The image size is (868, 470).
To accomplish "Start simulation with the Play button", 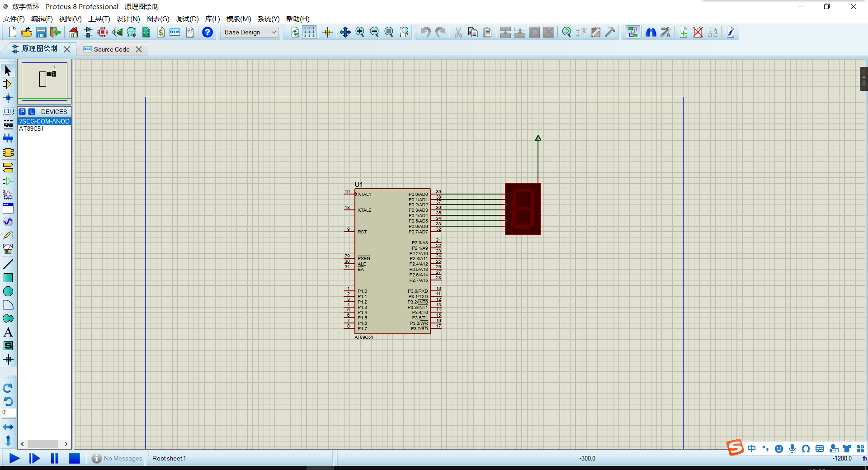I will click(x=14, y=458).
